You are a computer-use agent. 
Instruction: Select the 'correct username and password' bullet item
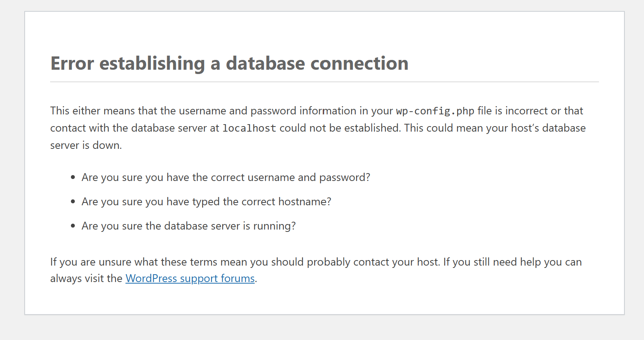226,177
